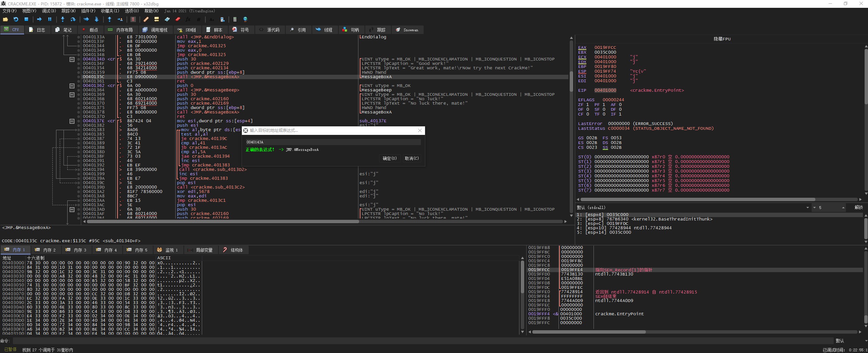Toggle breakpoint dot at address 0040135C
Screen dimensions: 868x353
79,77
